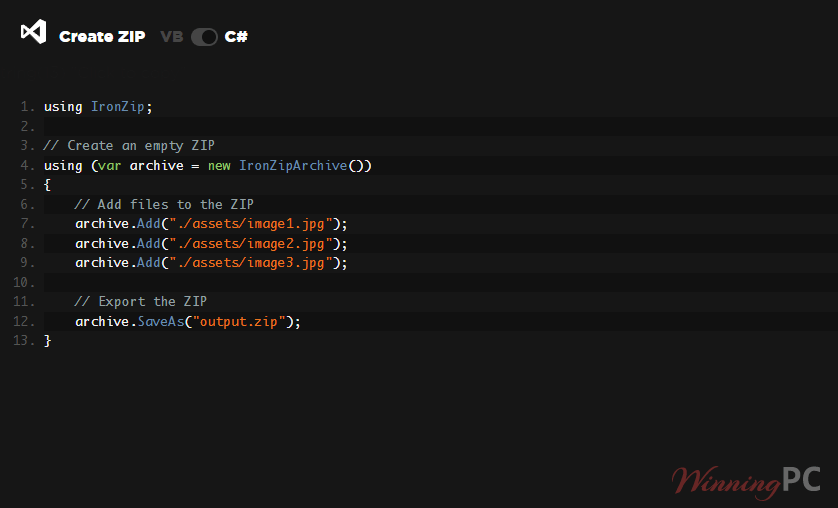The image size is (838, 508).
Task: Click the "SaveAs" method on line 12
Action: coord(161,322)
